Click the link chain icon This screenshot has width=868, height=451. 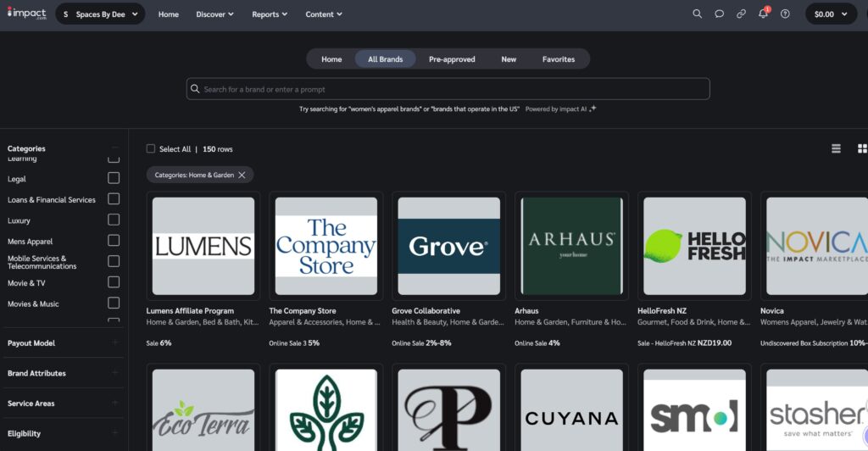tap(741, 14)
